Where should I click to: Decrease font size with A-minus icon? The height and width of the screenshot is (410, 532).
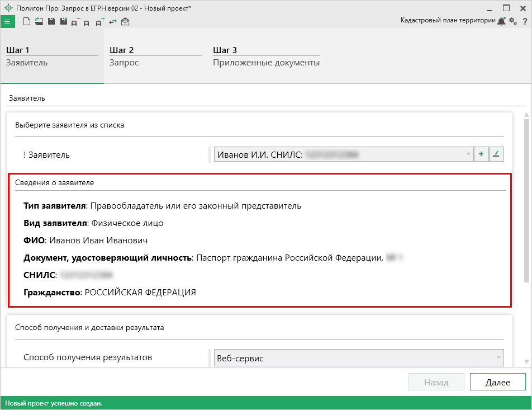(x=75, y=22)
